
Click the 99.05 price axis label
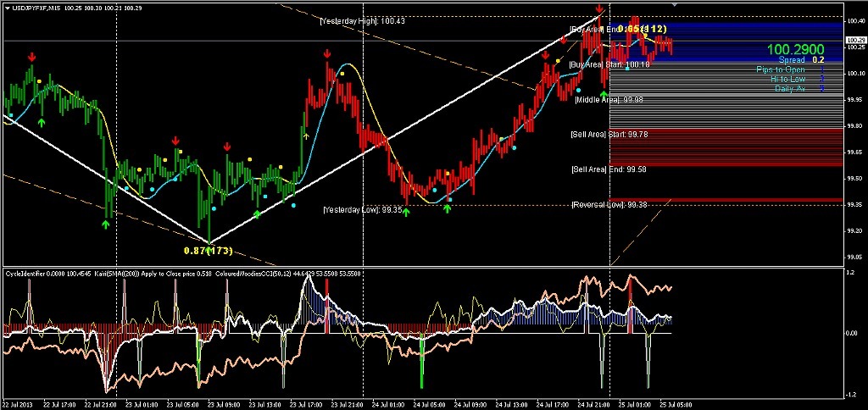(854, 257)
